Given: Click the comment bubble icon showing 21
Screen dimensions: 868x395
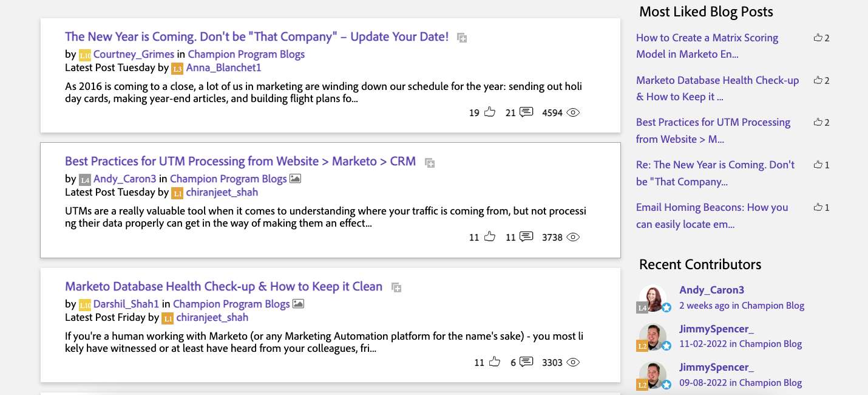Looking at the screenshot, I should [x=524, y=112].
